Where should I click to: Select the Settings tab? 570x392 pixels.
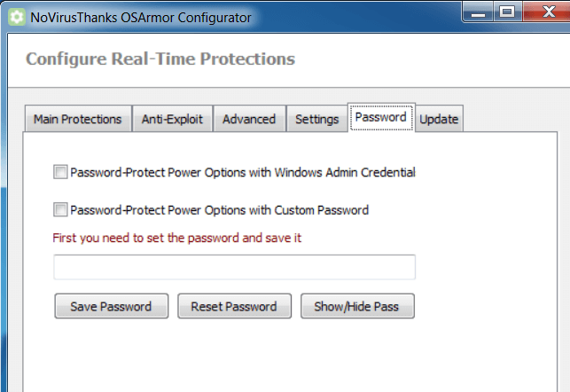317,119
